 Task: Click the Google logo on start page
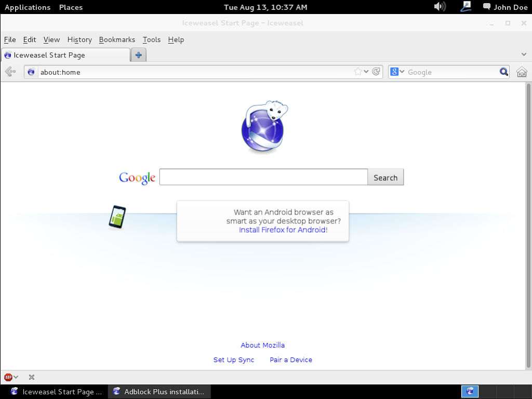[137, 178]
